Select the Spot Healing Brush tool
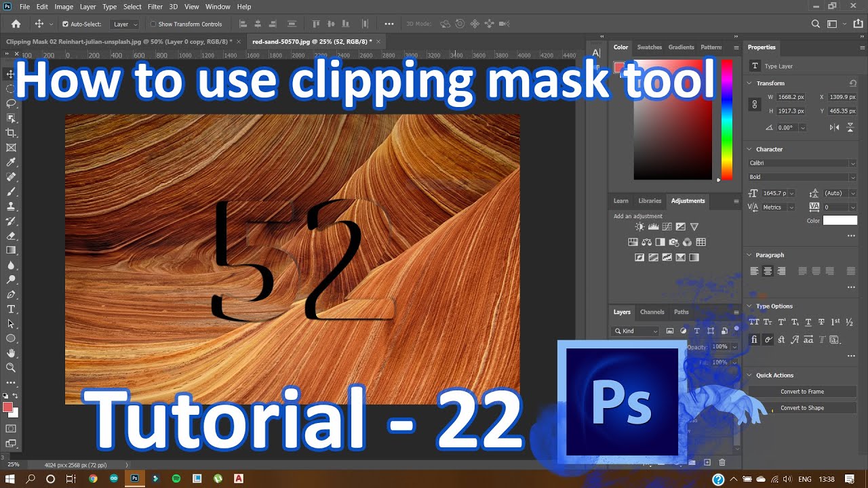This screenshot has height=488, width=868. [11, 177]
